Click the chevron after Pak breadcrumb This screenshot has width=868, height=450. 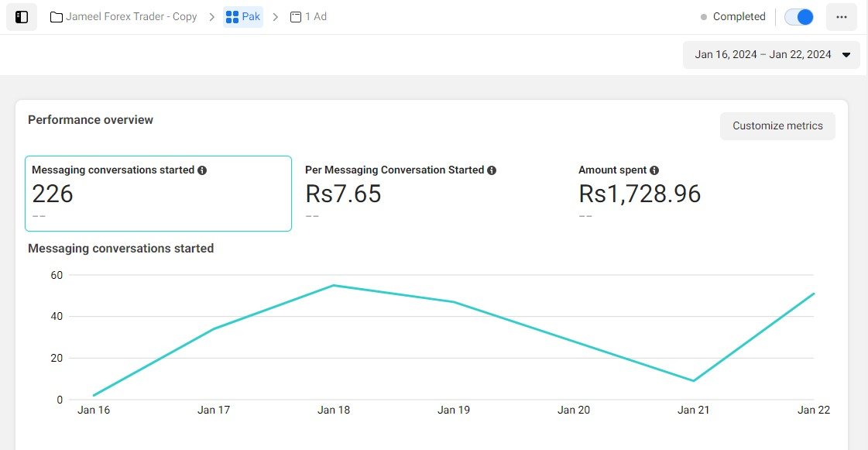point(276,17)
